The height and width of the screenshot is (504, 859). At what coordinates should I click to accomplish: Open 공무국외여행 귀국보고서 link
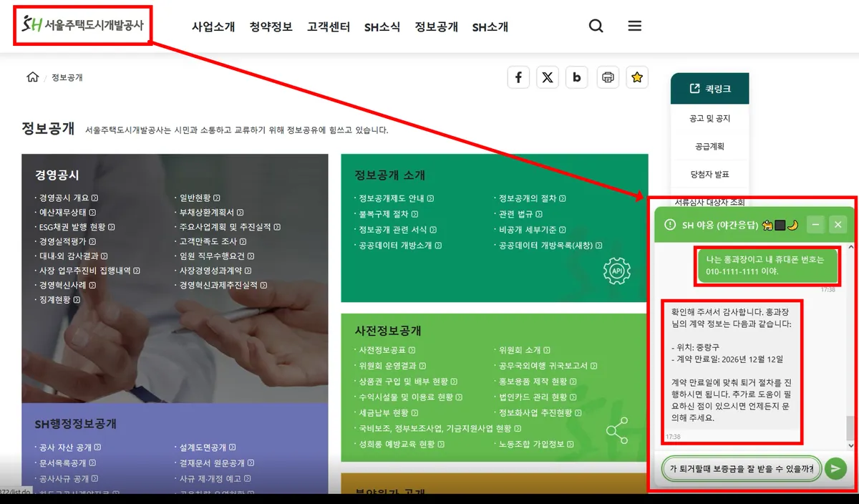(x=548, y=366)
